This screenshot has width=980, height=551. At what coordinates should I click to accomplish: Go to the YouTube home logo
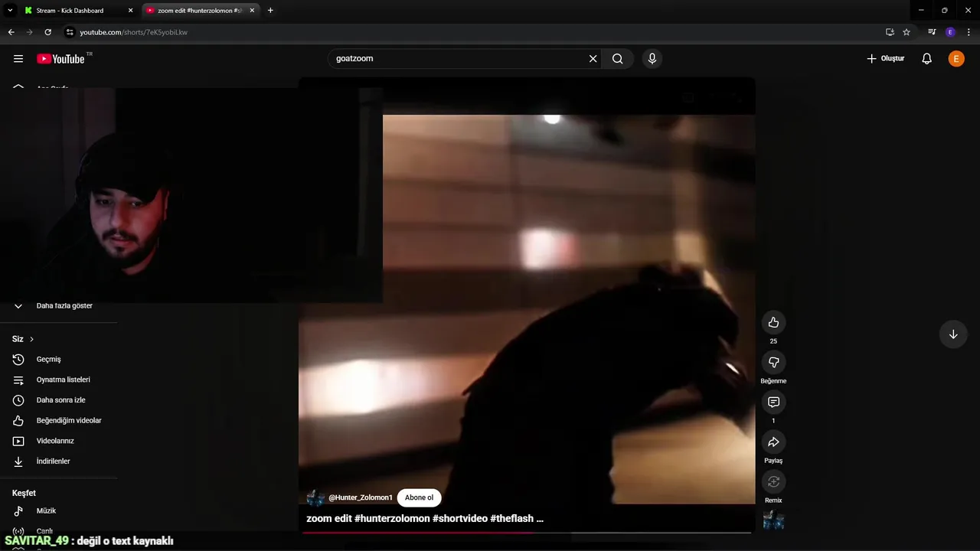click(60, 59)
